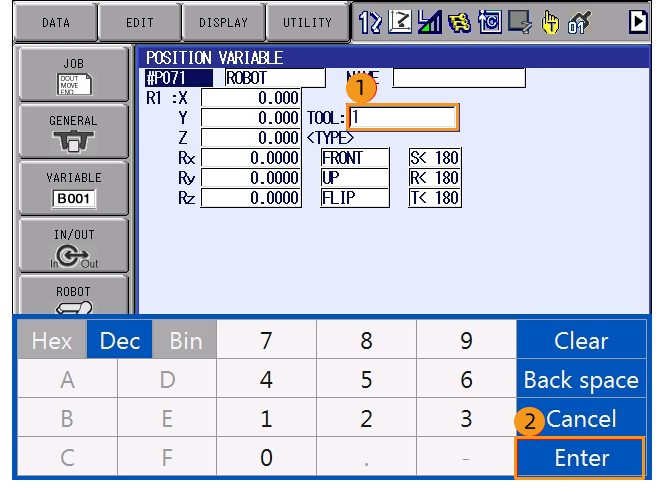Tap keypad digit 1

[x=266, y=417]
